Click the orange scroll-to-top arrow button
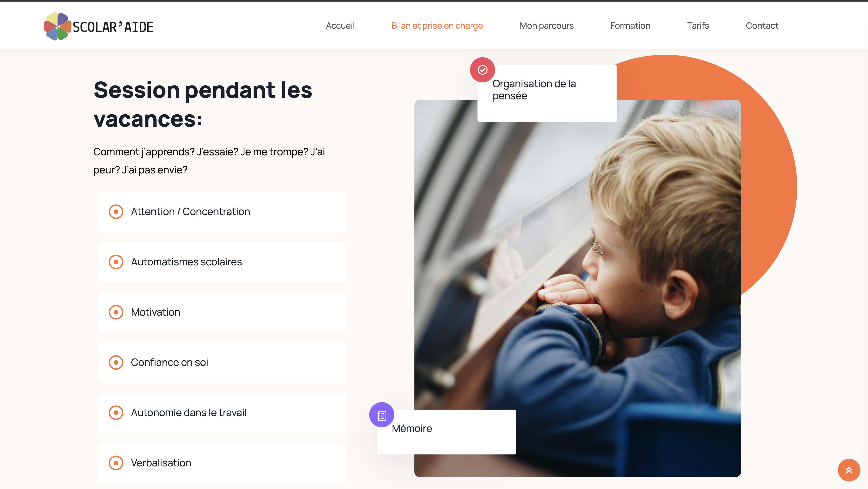 click(x=849, y=470)
